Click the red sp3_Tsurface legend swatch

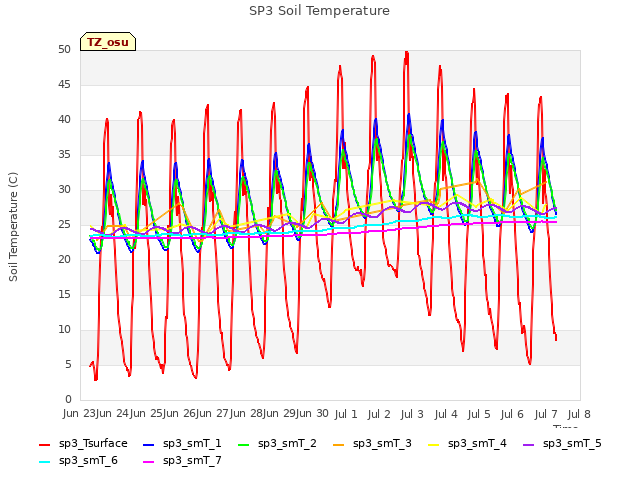point(44,445)
